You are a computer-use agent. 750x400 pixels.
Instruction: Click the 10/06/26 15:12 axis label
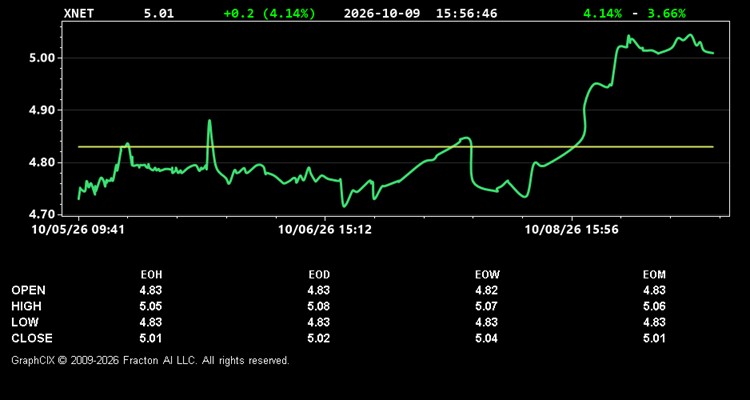tap(325, 230)
